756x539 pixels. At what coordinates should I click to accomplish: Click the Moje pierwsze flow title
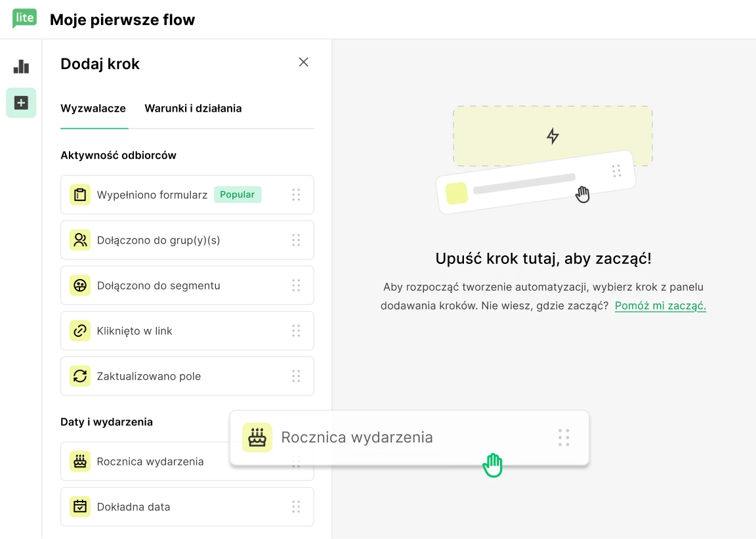click(123, 20)
